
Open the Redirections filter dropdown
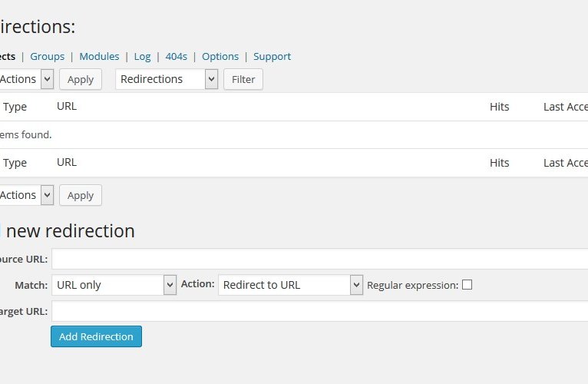167,79
